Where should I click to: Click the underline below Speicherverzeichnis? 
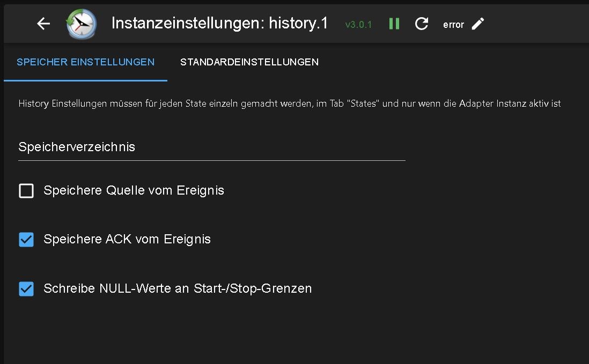211,160
